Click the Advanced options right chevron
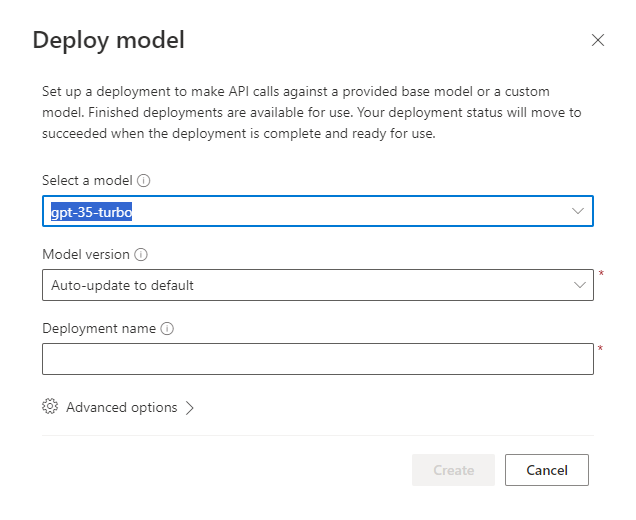The image size is (636, 520). tap(189, 408)
